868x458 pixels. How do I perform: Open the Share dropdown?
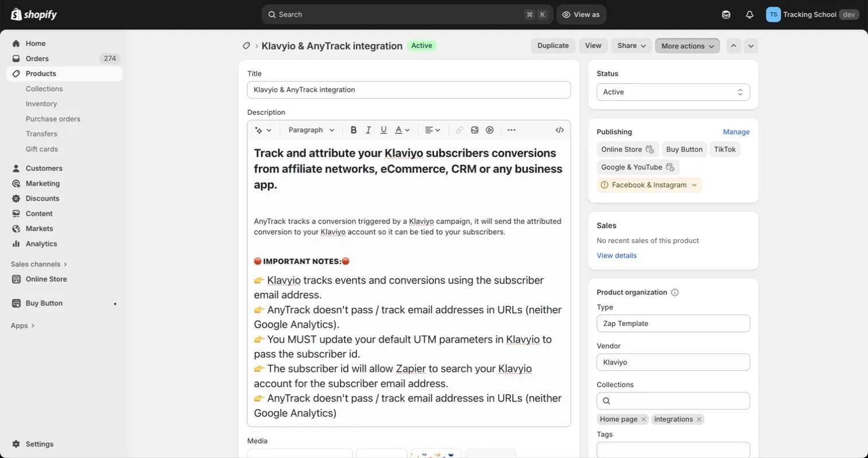tap(631, 46)
